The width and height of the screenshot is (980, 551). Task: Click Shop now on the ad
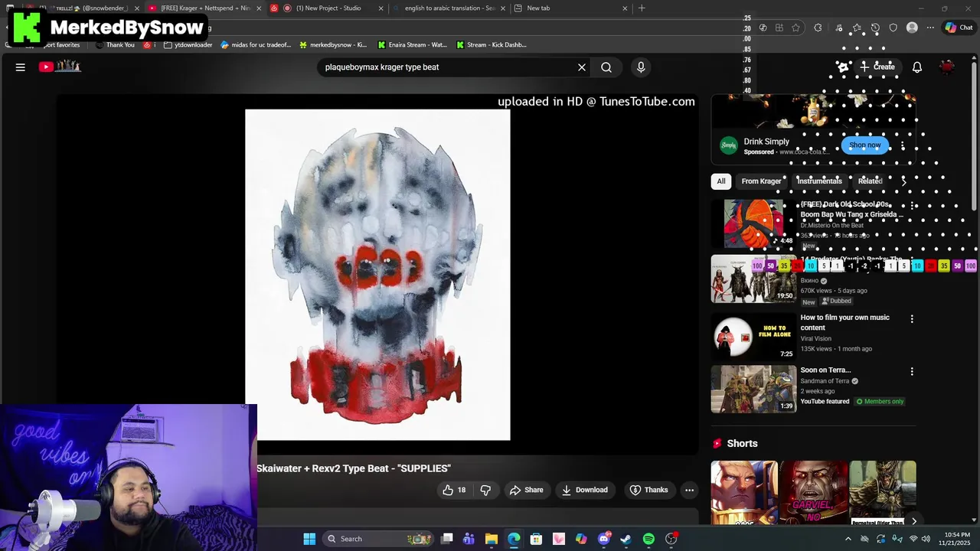[865, 145]
